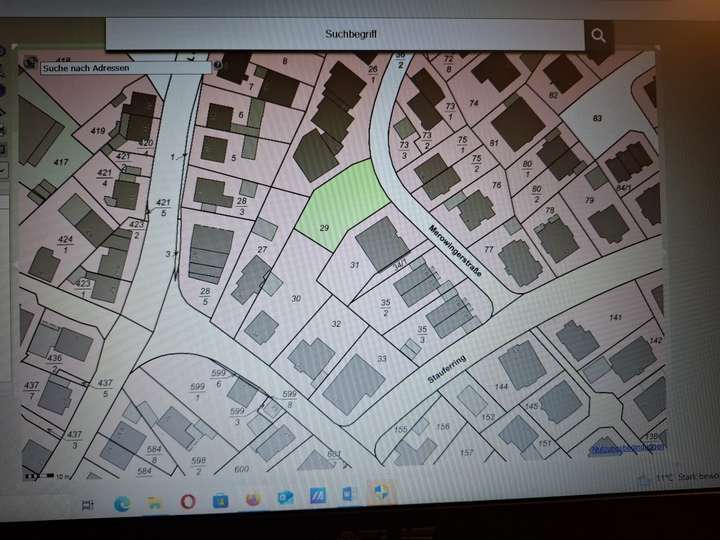Click parcel number 77 on the map

489,249
